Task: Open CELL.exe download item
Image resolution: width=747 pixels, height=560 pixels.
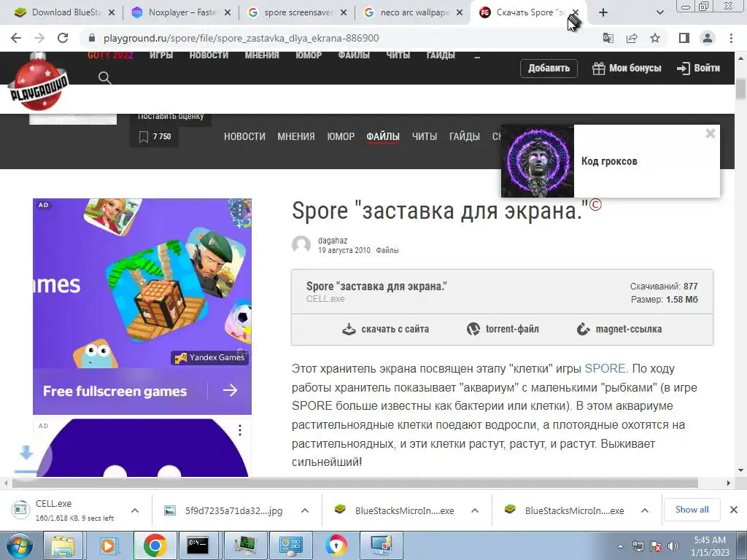Action: pyautogui.click(x=66, y=510)
